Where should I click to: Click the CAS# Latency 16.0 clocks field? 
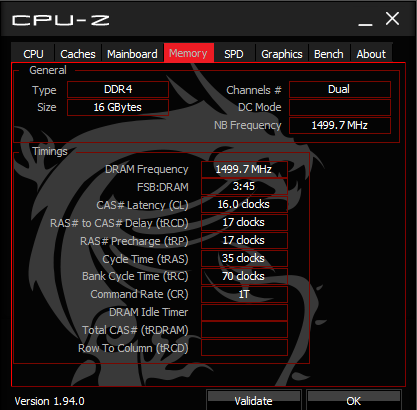click(244, 205)
